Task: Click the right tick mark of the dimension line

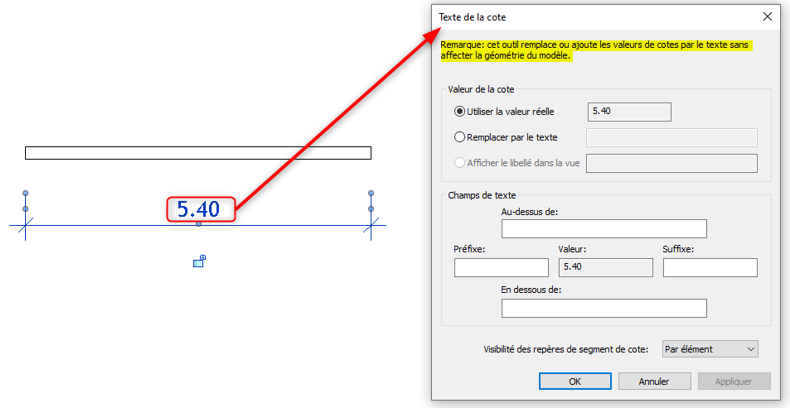Action: 371,226
